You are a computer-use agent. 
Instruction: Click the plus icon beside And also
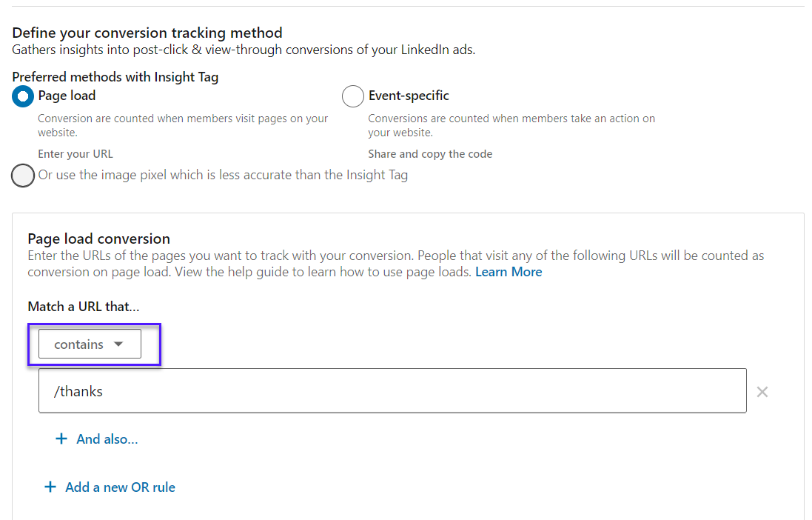pyautogui.click(x=61, y=439)
